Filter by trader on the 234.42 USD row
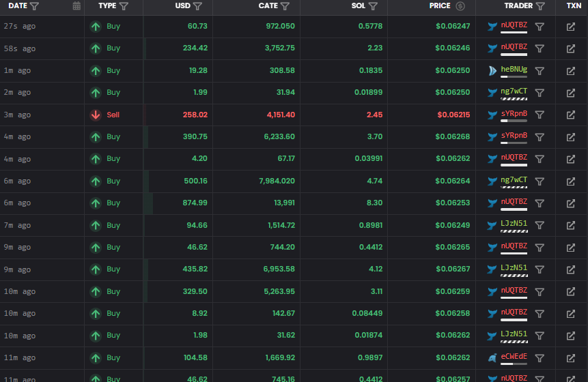Image resolution: width=588 pixels, height=382 pixels. tap(540, 48)
